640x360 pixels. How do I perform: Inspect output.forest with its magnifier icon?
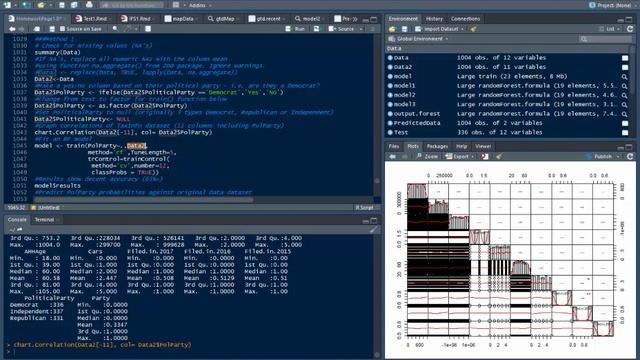click(625, 114)
